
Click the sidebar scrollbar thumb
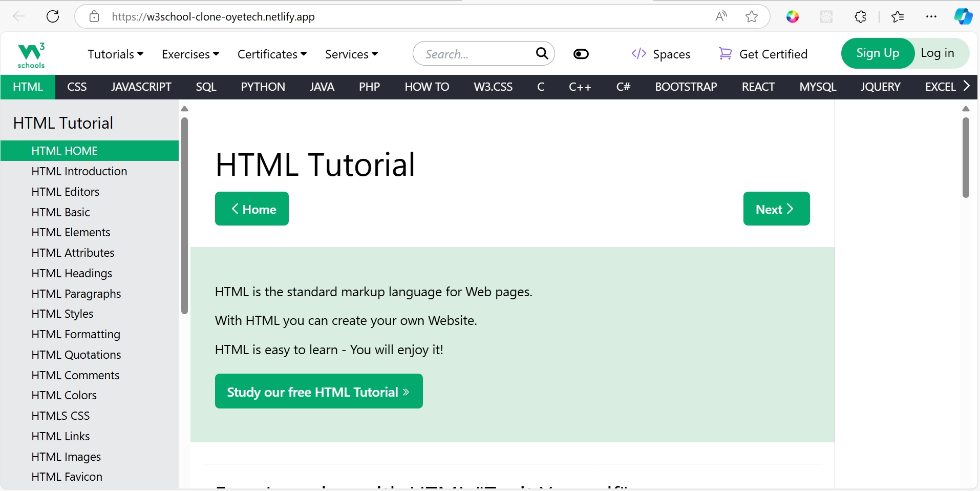tap(184, 215)
